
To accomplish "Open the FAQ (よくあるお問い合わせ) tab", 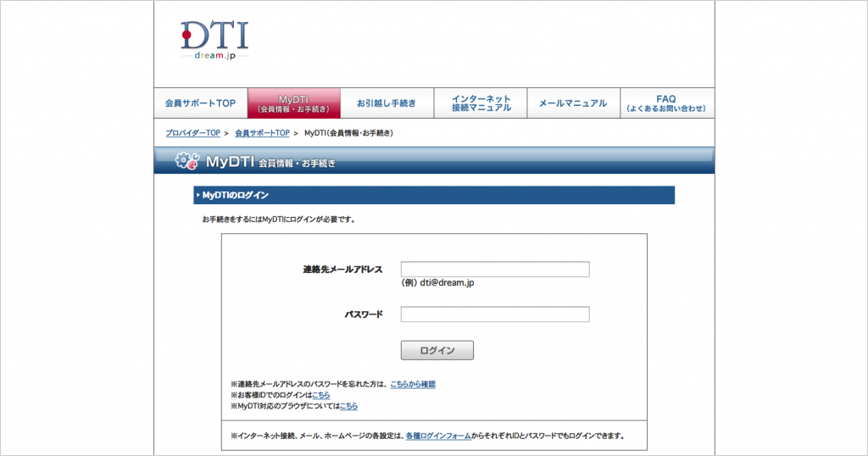I will [667, 103].
